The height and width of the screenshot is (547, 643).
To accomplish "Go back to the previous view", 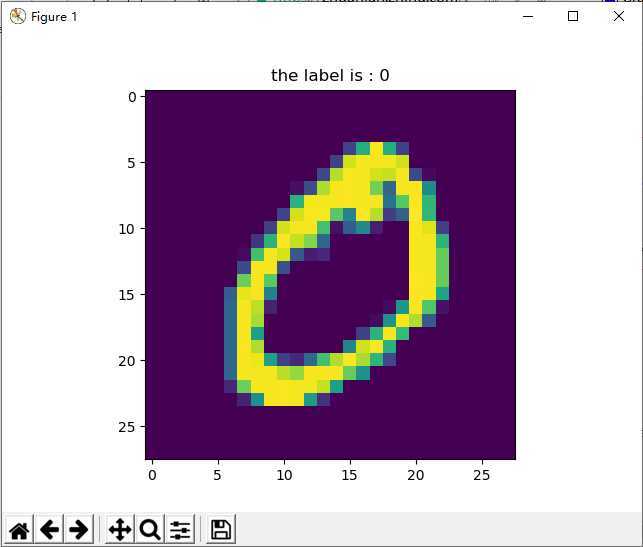I will pyautogui.click(x=49, y=529).
